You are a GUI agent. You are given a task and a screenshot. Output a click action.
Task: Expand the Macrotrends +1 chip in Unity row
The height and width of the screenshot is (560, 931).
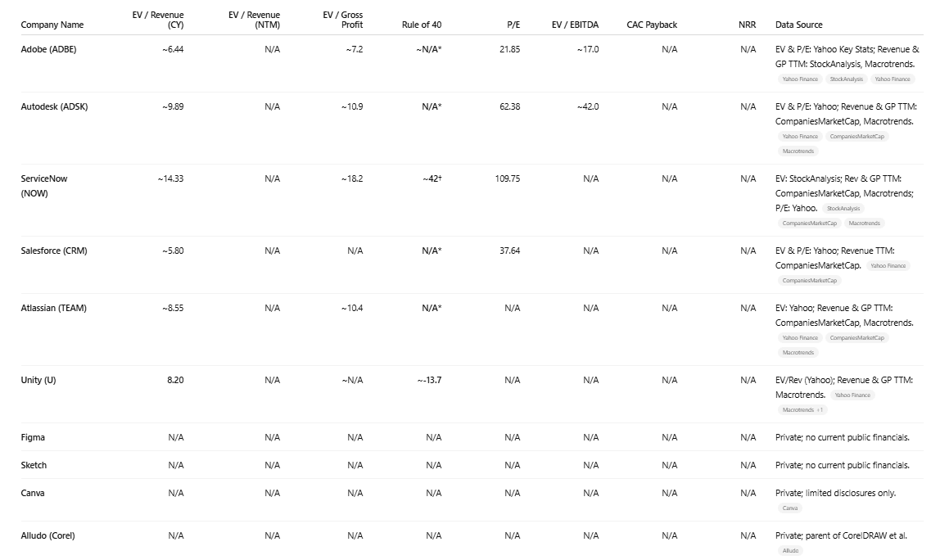(802, 409)
